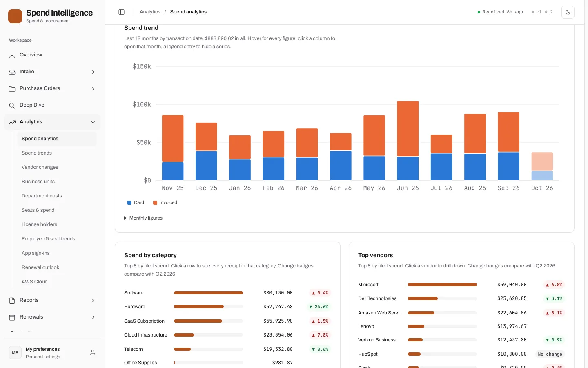
Task: Open the Software category row
Action: 227,293
